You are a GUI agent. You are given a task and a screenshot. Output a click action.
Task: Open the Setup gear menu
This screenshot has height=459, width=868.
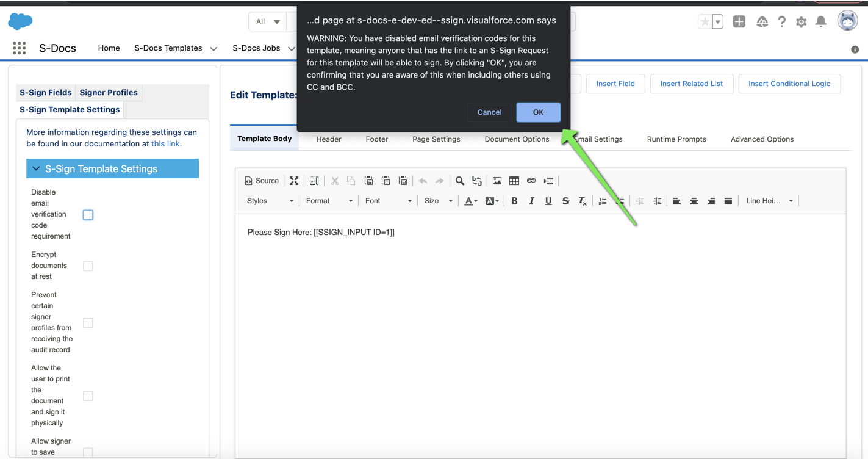801,22
